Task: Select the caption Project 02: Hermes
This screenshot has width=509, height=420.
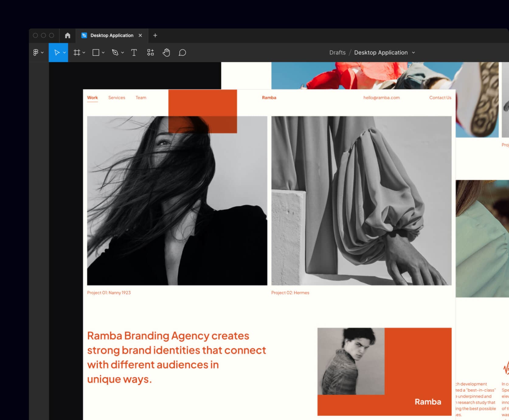Action: pos(290,293)
